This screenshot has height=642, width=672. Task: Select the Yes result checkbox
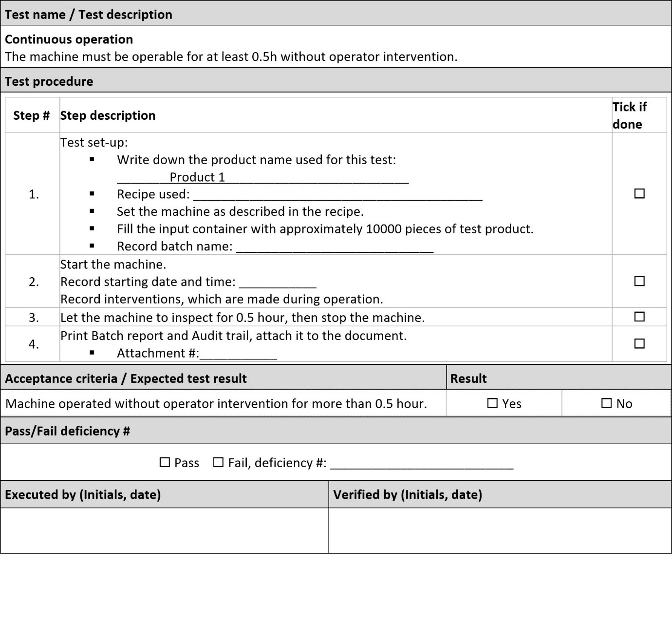(493, 403)
